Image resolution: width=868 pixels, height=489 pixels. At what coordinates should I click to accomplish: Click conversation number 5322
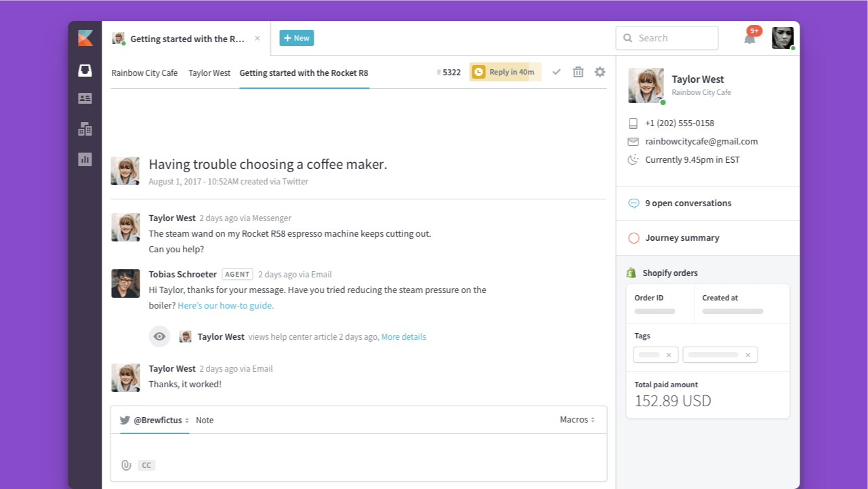[449, 73]
